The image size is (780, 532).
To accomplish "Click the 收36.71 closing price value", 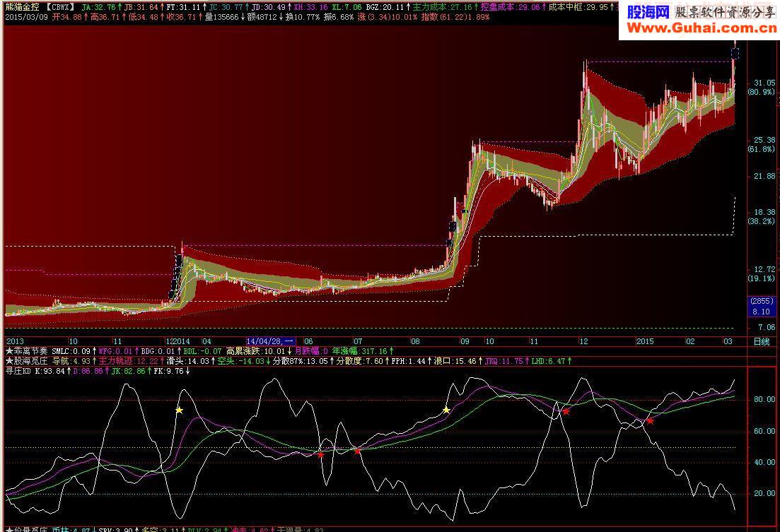I will [181, 17].
